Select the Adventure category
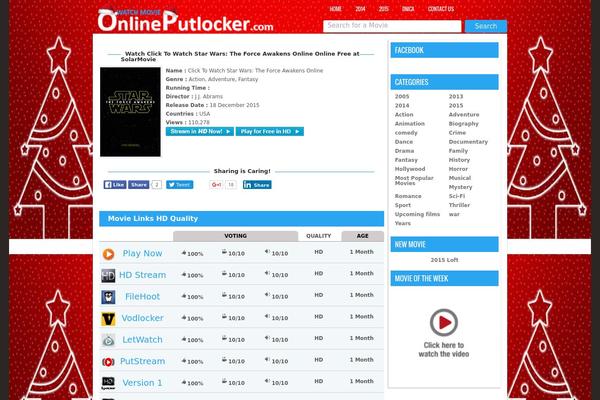 point(464,114)
